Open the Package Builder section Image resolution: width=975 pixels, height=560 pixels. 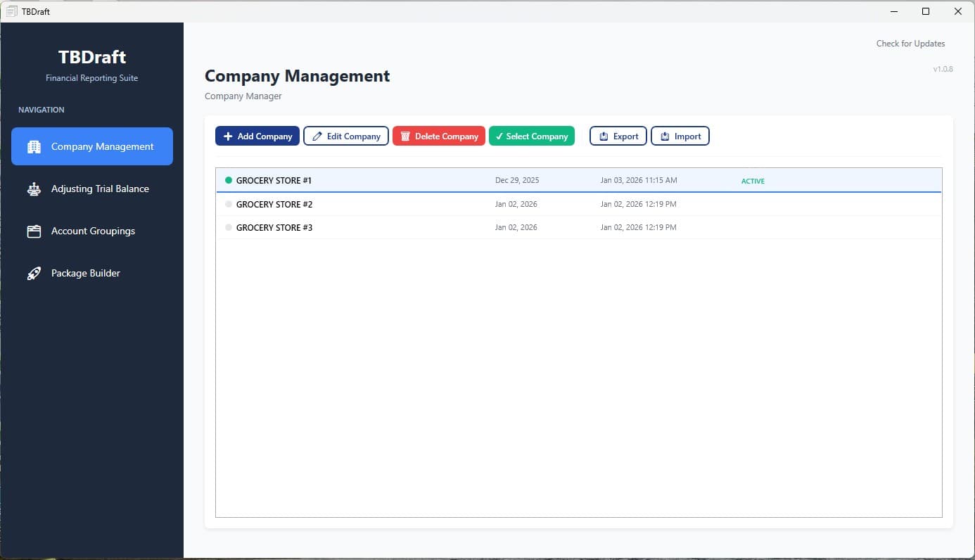click(92, 273)
